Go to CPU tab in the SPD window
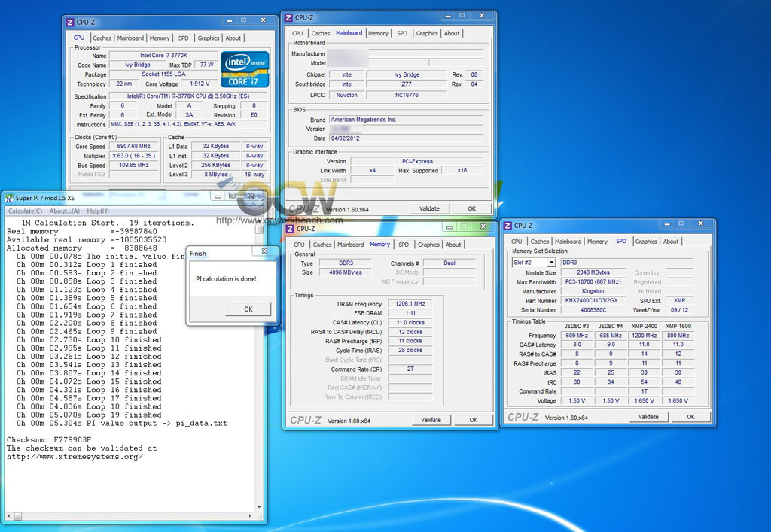This screenshot has width=771, height=532. pyautogui.click(x=517, y=242)
